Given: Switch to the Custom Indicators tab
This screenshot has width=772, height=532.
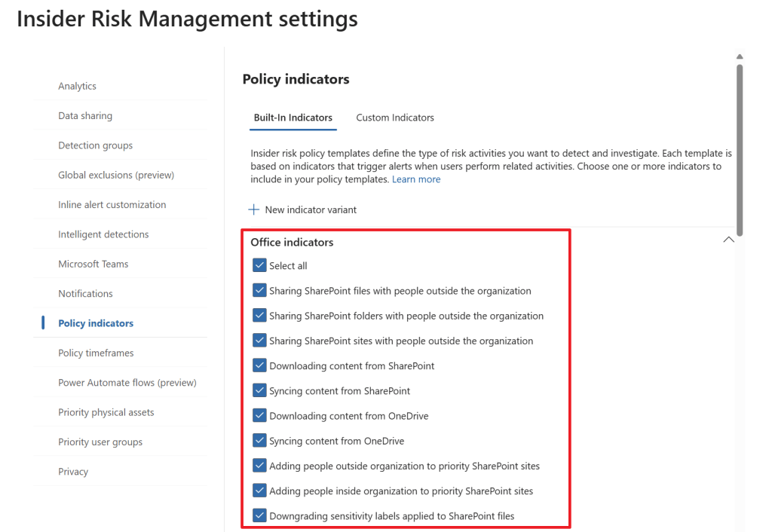Looking at the screenshot, I should 395,118.
